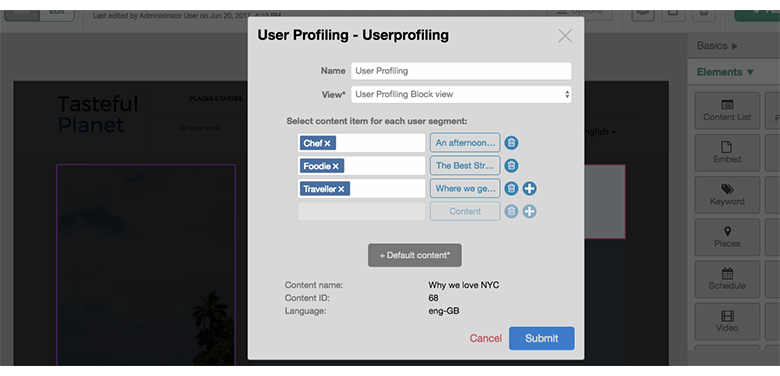Pick the Keyword element block
The height and width of the screenshot is (376, 780).
tap(727, 195)
